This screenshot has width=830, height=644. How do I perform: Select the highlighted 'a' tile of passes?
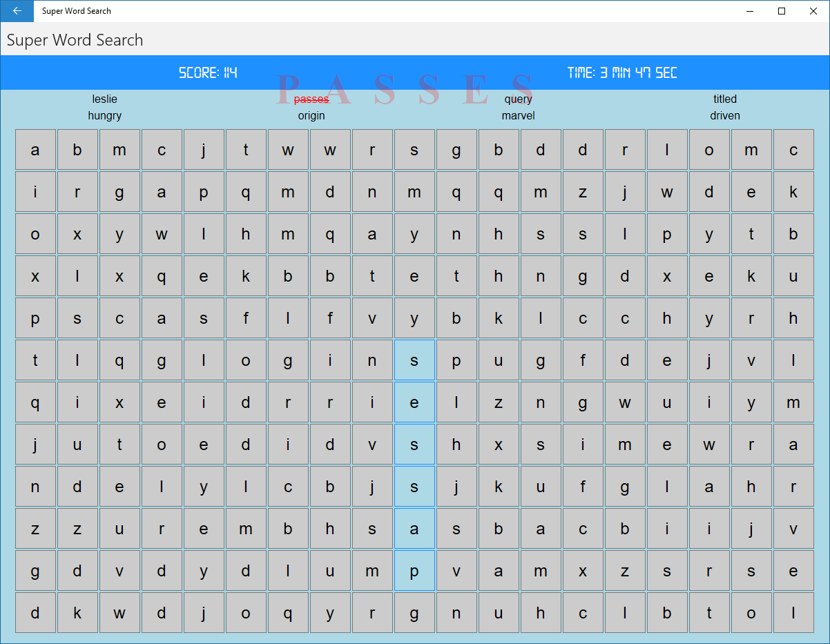click(x=414, y=529)
